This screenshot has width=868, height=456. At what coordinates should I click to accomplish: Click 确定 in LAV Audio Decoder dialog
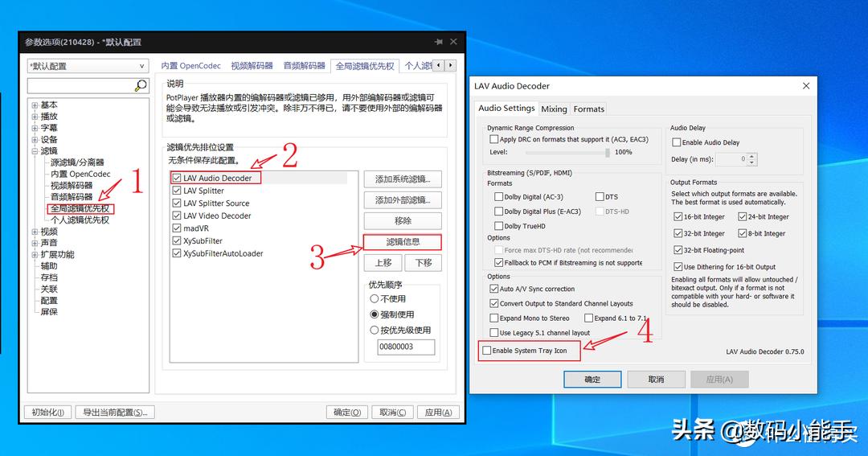[x=592, y=380]
